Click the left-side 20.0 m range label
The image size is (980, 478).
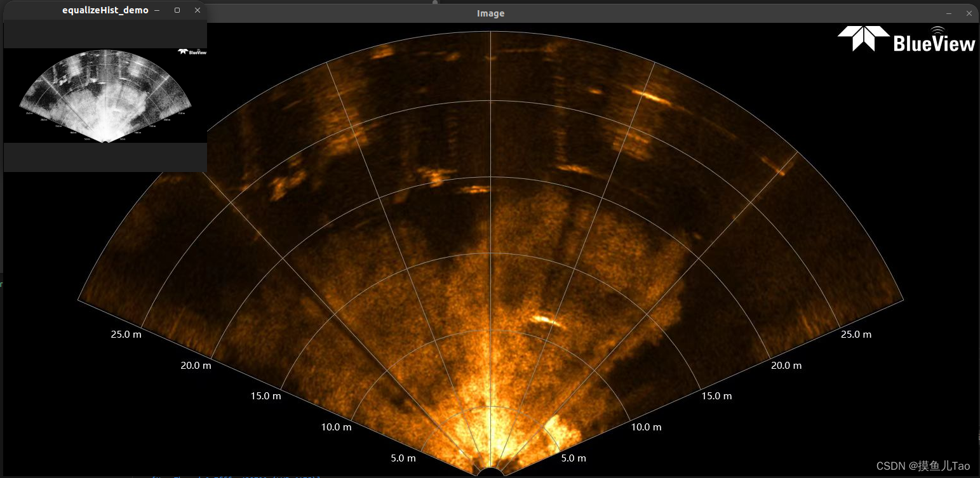point(196,365)
